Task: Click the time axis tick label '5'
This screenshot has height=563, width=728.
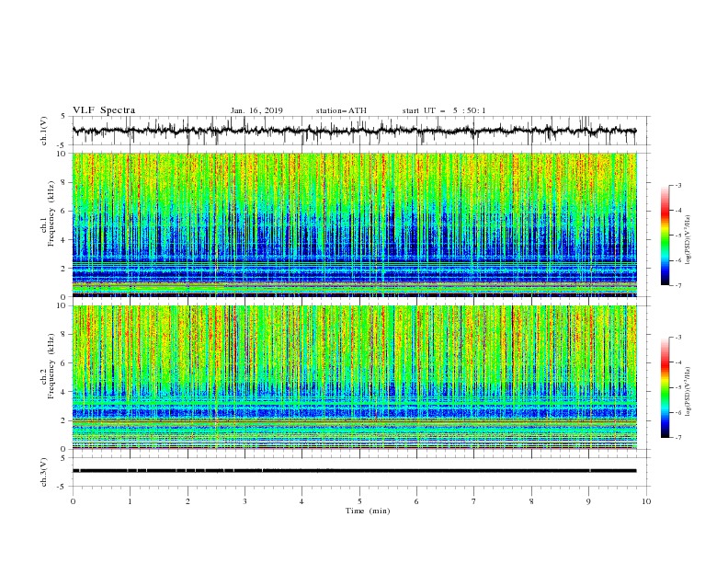Action: [359, 501]
